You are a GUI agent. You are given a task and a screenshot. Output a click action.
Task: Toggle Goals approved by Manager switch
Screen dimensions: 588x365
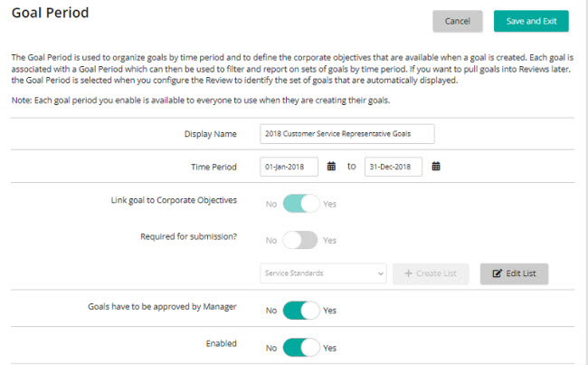tap(301, 310)
